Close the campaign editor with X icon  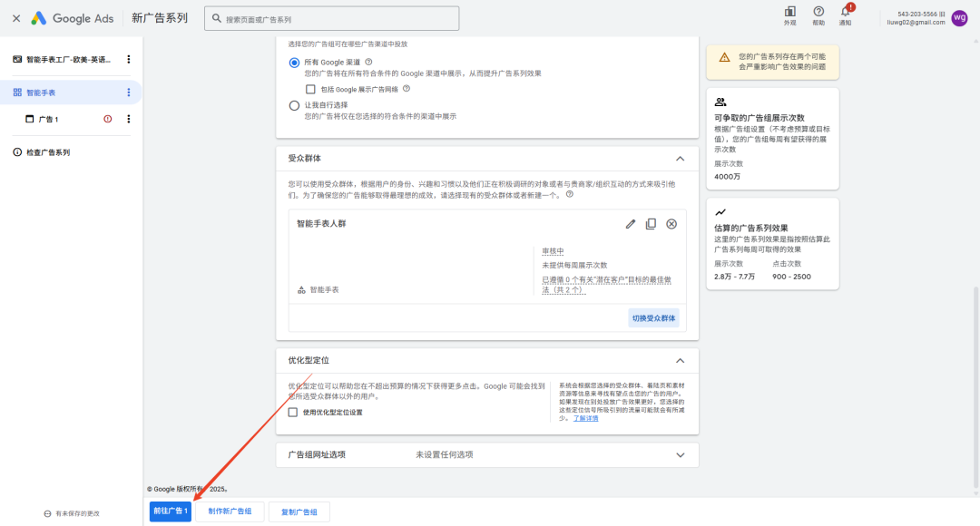click(16, 18)
